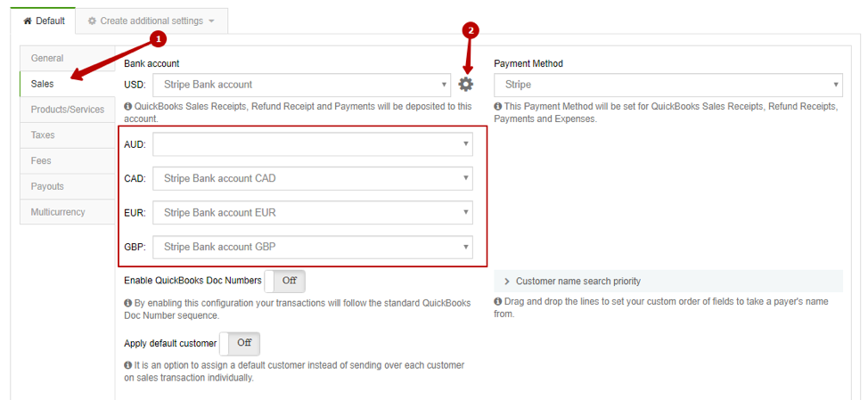Open the General settings section

(x=67, y=58)
